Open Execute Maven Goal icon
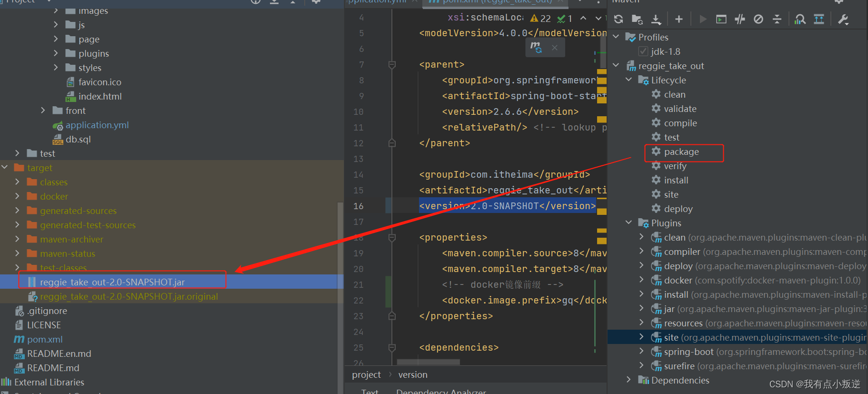 coord(721,19)
